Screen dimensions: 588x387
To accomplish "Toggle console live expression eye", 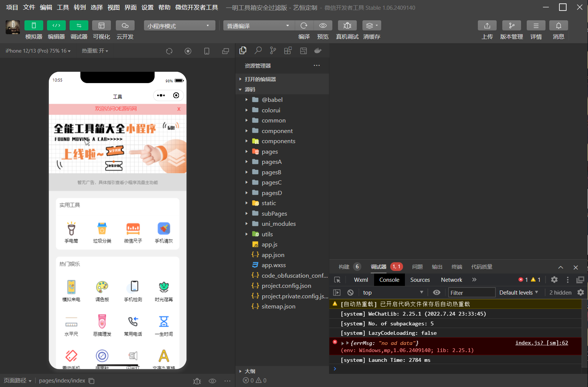I will pos(436,292).
